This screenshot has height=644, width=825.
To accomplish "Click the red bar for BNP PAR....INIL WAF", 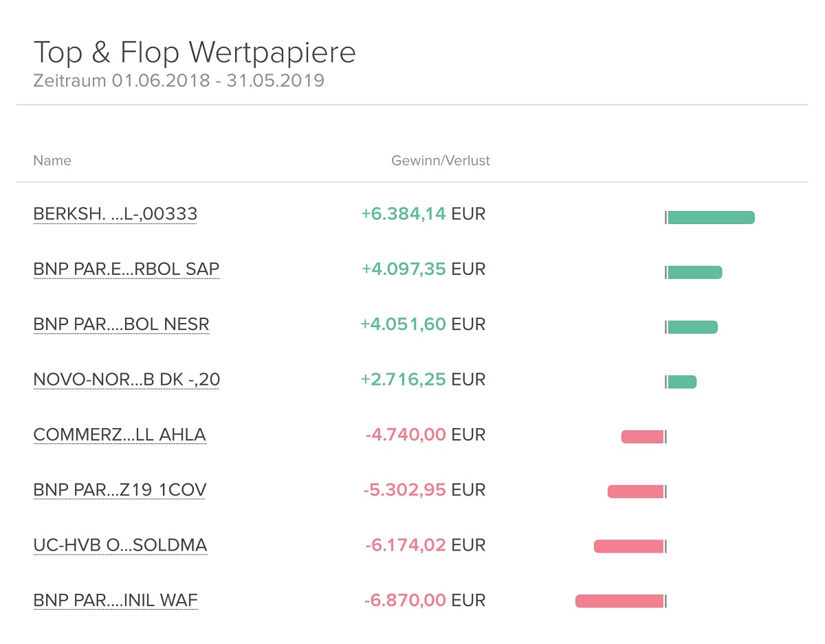I will click(619, 601).
